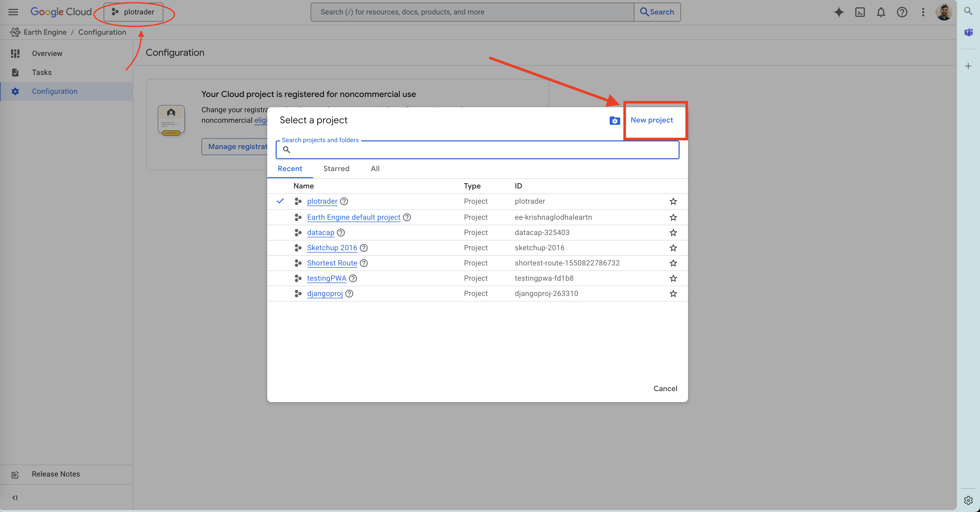
Task: Activate Cloud Shell terminal icon
Action: (x=860, y=12)
